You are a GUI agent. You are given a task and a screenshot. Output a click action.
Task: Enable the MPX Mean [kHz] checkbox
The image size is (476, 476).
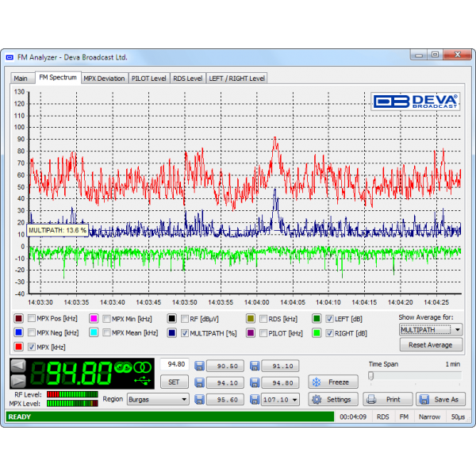coord(106,332)
